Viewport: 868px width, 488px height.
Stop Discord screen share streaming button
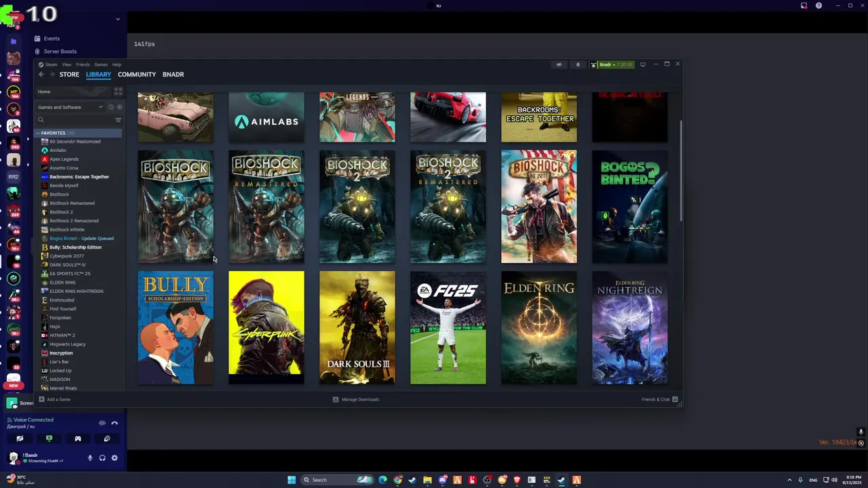pyautogui.click(x=49, y=439)
